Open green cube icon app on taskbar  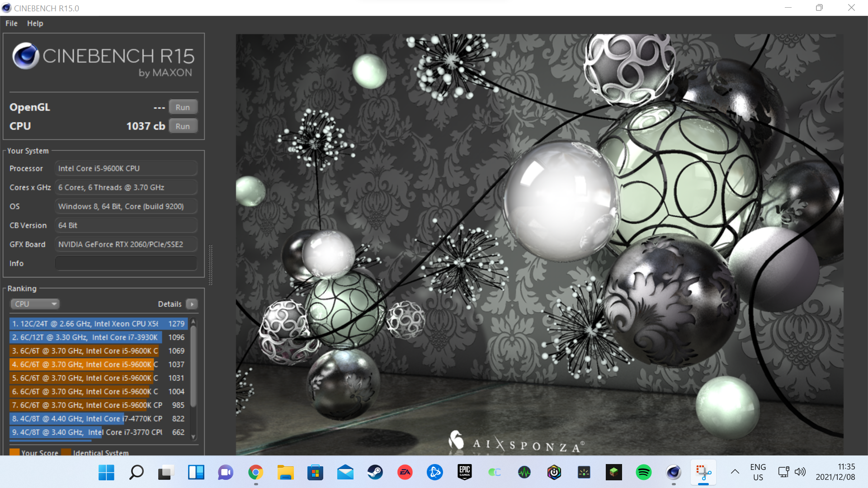(613, 473)
